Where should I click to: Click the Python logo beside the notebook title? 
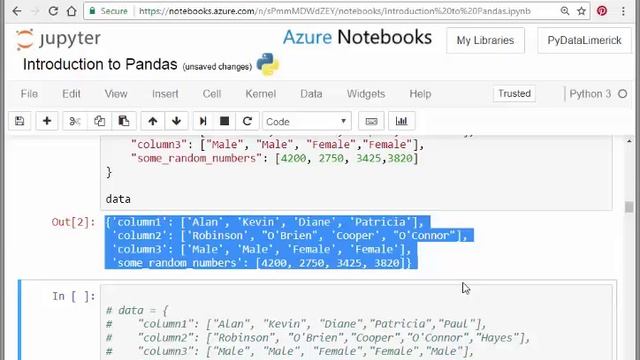coord(268,64)
